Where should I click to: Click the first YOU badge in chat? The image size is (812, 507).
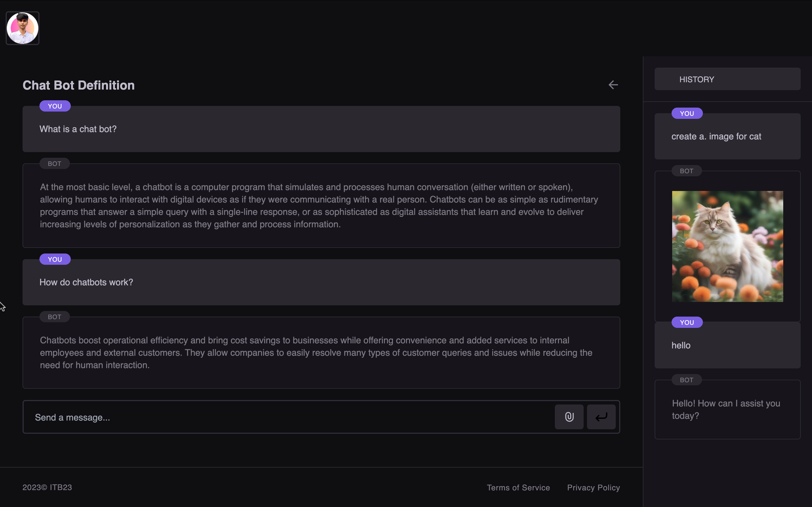point(55,106)
